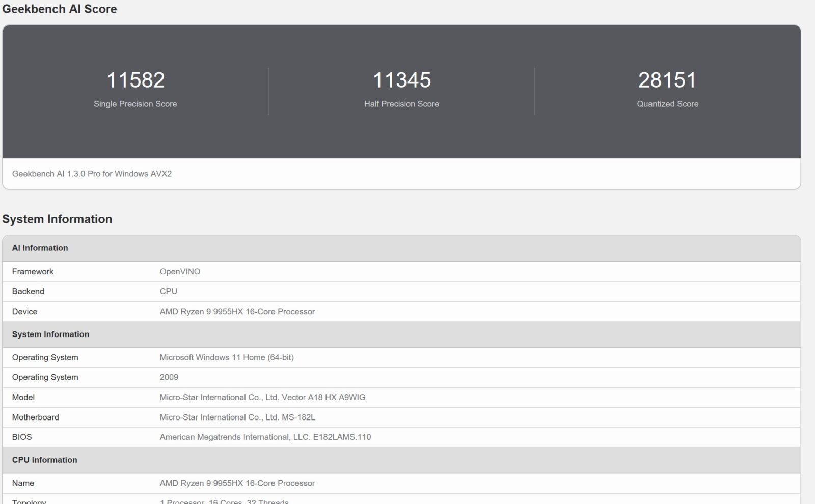Click the processor name in the Name row

point(237,483)
